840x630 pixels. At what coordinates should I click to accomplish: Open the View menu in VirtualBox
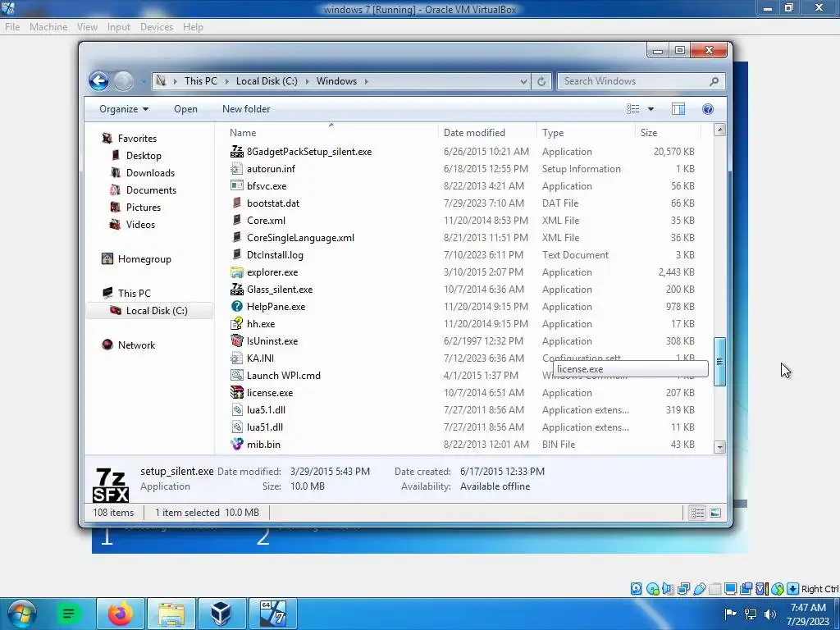tap(87, 27)
